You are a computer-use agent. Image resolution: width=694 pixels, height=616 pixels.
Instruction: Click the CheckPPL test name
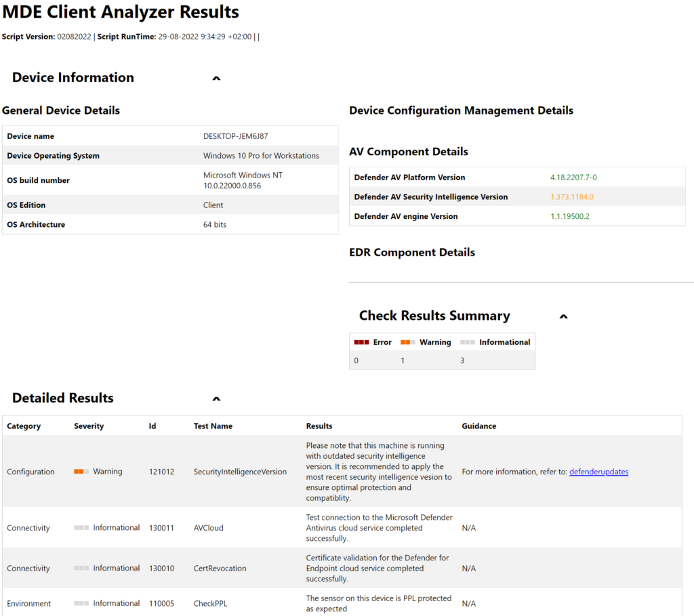pos(210,604)
